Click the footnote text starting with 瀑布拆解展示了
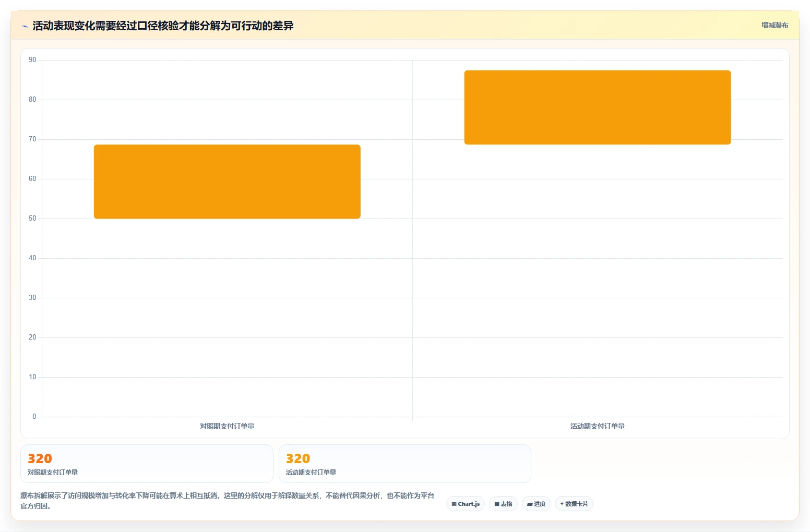This screenshot has width=810, height=532. tap(228, 501)
